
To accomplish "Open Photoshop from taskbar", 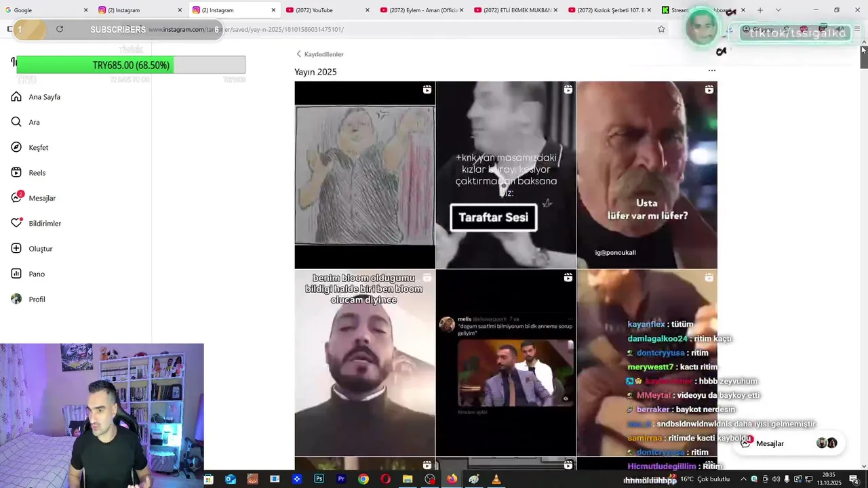I will coord(319,479).
